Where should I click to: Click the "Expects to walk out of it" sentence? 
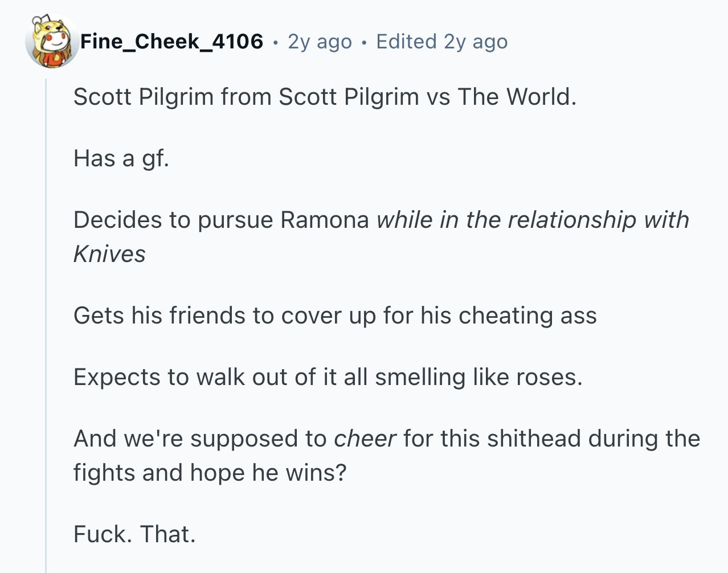[328, 377]
